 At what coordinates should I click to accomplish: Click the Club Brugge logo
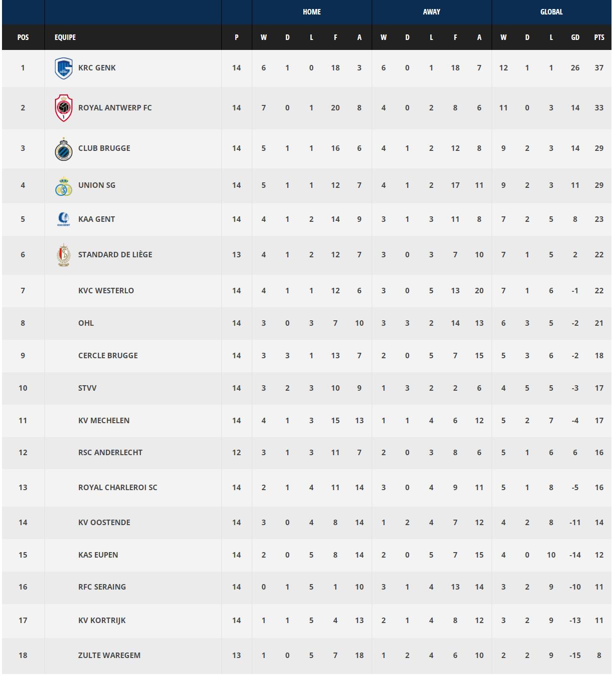point(63,149)
